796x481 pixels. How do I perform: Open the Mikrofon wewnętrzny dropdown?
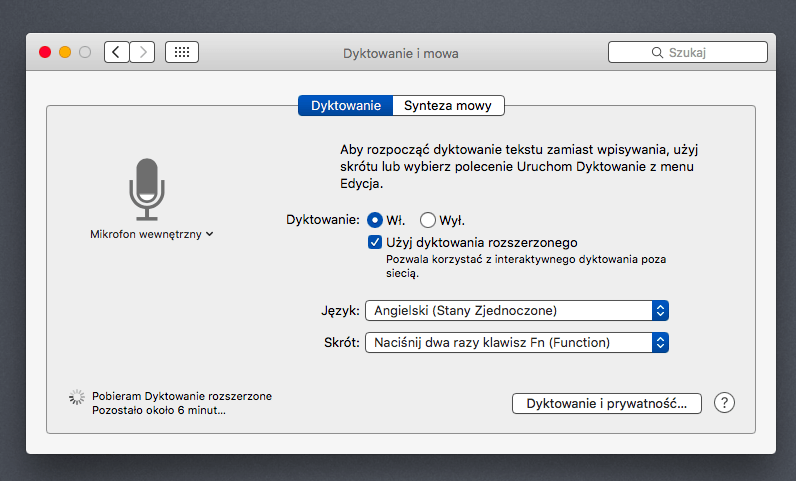coord(151,234)
